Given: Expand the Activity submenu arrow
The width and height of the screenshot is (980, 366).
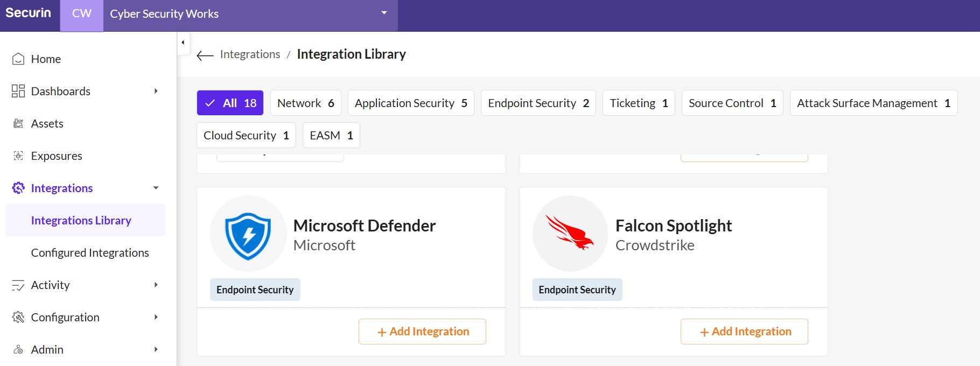Looking at the screenshot, I should pos(156,285).
